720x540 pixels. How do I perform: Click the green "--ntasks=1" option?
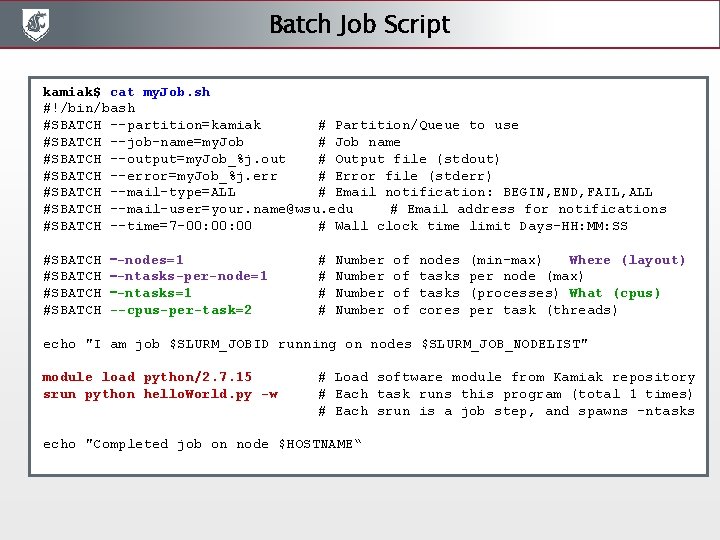point(151,293)
